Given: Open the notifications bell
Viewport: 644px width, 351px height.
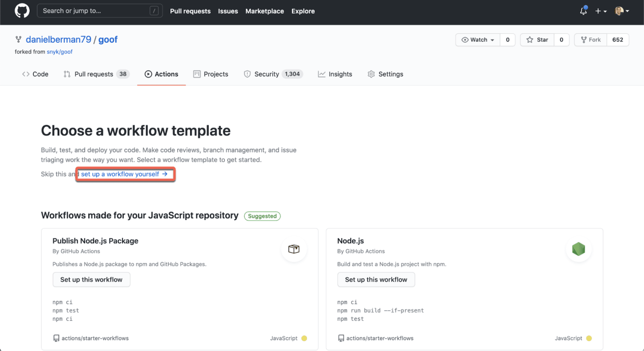Looking at the screenshot, I should 584,11.
